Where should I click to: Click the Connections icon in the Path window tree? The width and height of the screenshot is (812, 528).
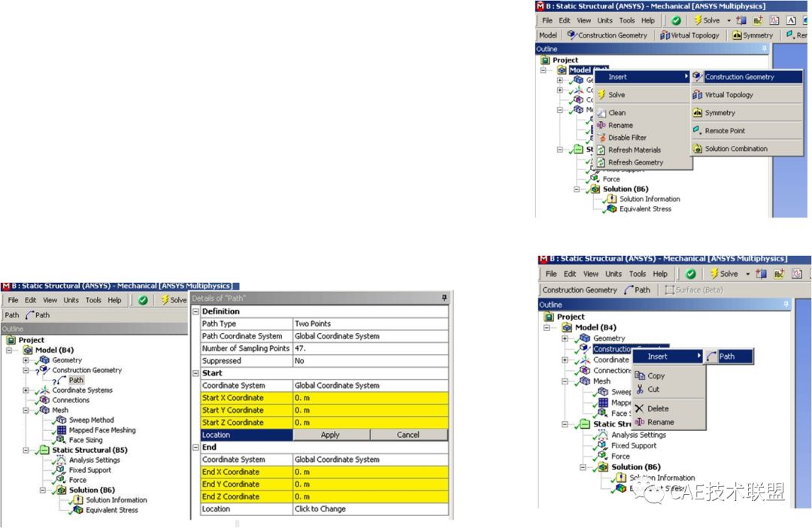click(x=44, y=400)
